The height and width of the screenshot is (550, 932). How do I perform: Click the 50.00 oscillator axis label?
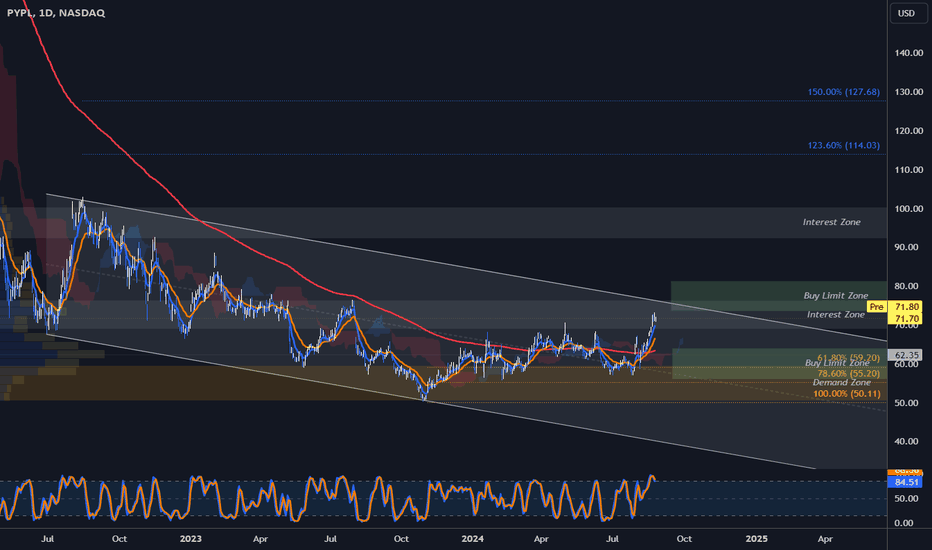[905, 499]
